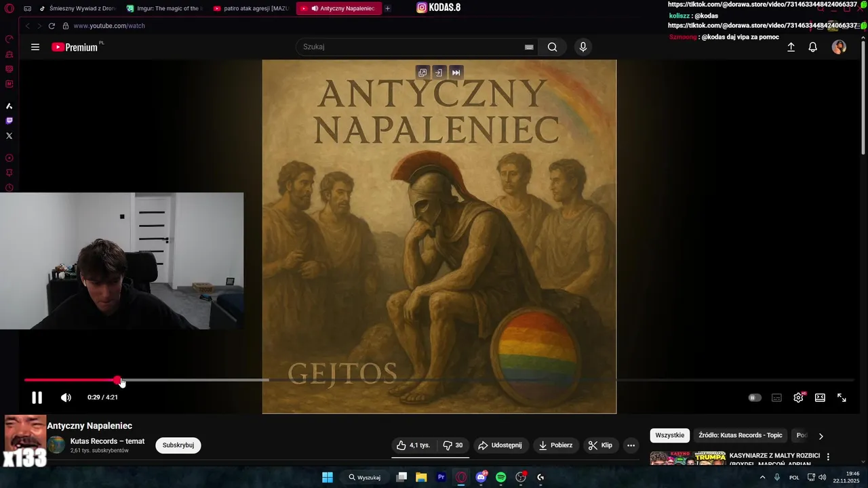Toggle subtitles/captions in the player

coord(776,398)
